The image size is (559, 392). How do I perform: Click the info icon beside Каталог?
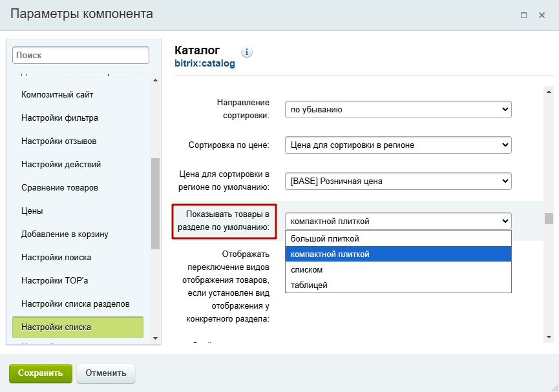247,52
